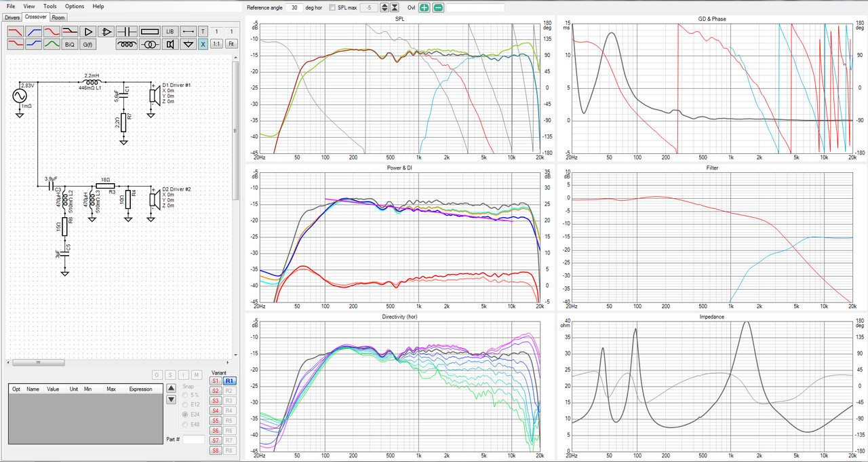The height and width of the screenshot is (462, 868).
Task: Place a capacitor component
Action: (127, 32)
